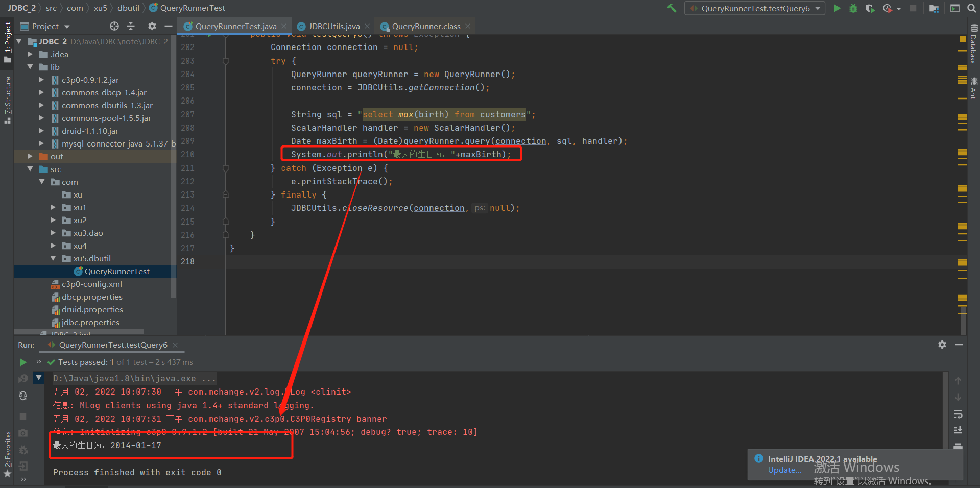Click scroll to end console icon

[x=958, y=430]
